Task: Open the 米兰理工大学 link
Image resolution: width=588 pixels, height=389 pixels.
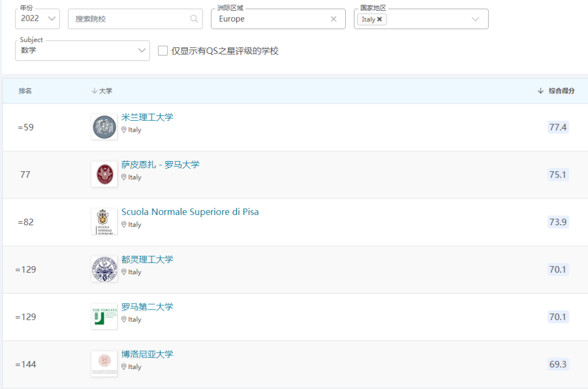Action: coord(148,118)
